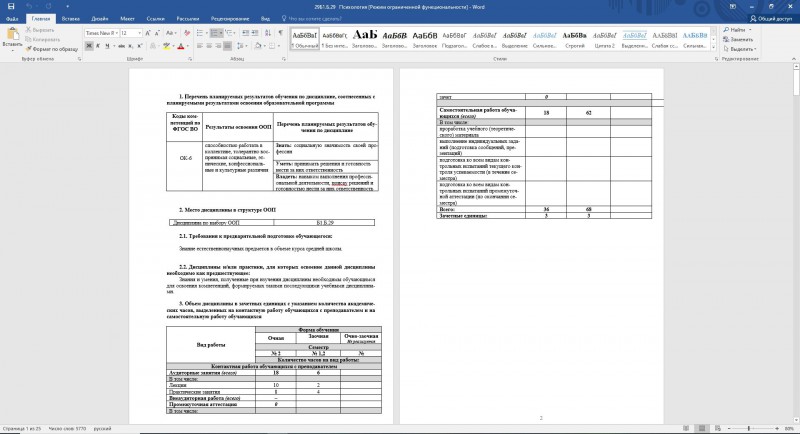
Task: Collapse the ribbon with the chevron arrow
Action: (794, 59)
